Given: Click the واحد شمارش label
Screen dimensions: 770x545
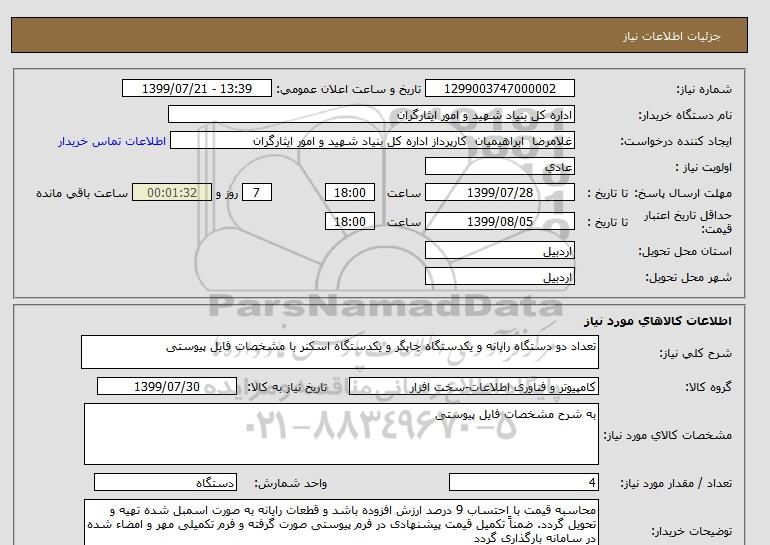Looking at the screenshot, I should point(290,484).
